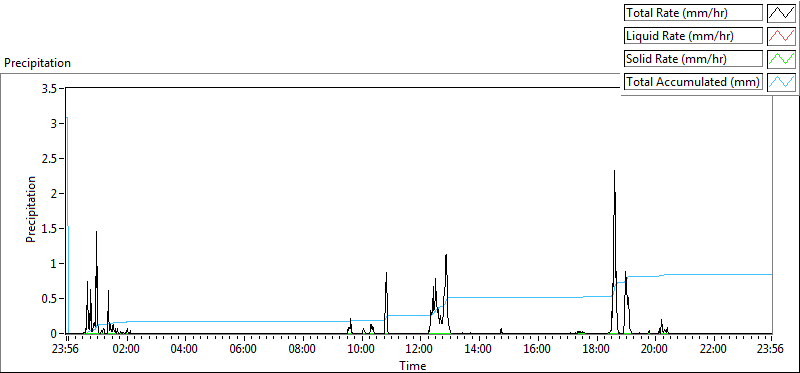Click the 3 y-axis value
The image size is (800, 373).
click(x=55, y=123)
